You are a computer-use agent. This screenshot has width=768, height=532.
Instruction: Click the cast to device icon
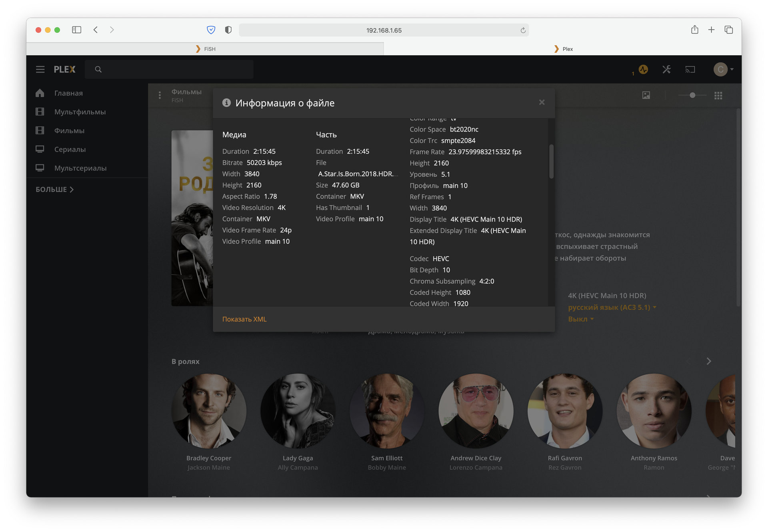click(x=690, y=70)
